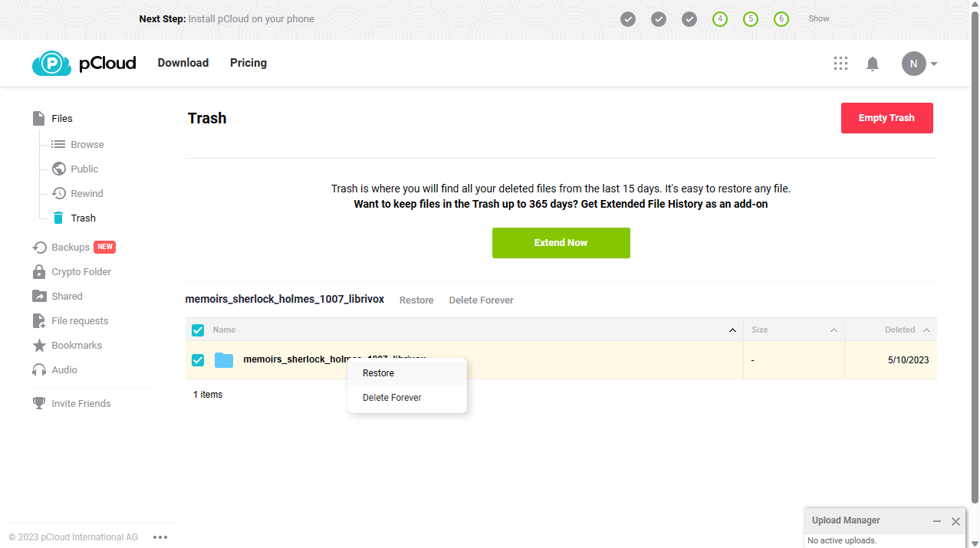The image size is (980, 548).
Task: Choose Restore from context menu
Action: point(407,373)
